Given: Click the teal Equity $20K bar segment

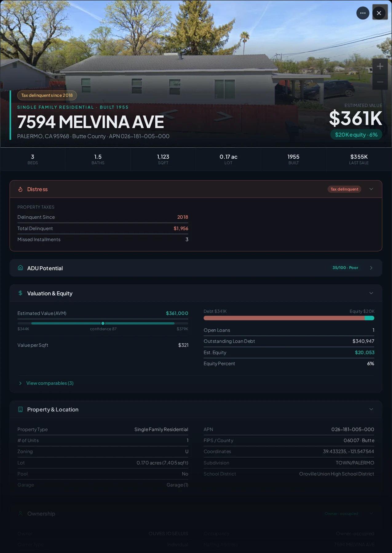Looking at the screenshot, I should point(370,318).
